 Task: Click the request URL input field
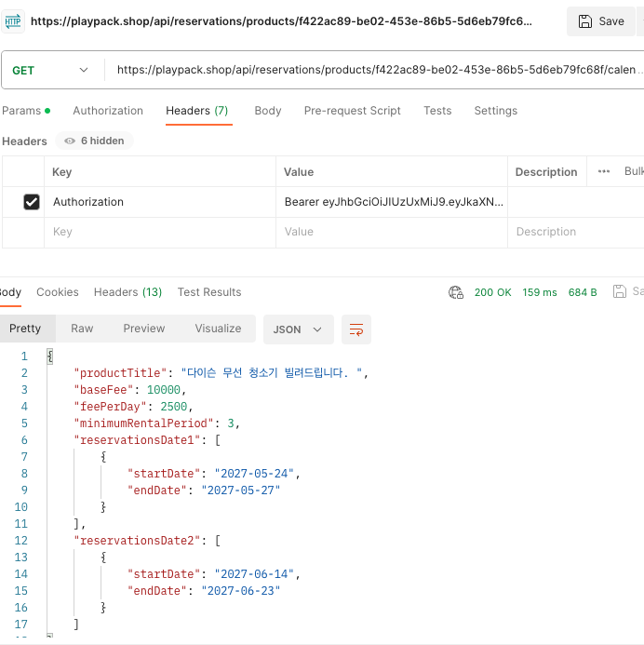pos(376,70)
